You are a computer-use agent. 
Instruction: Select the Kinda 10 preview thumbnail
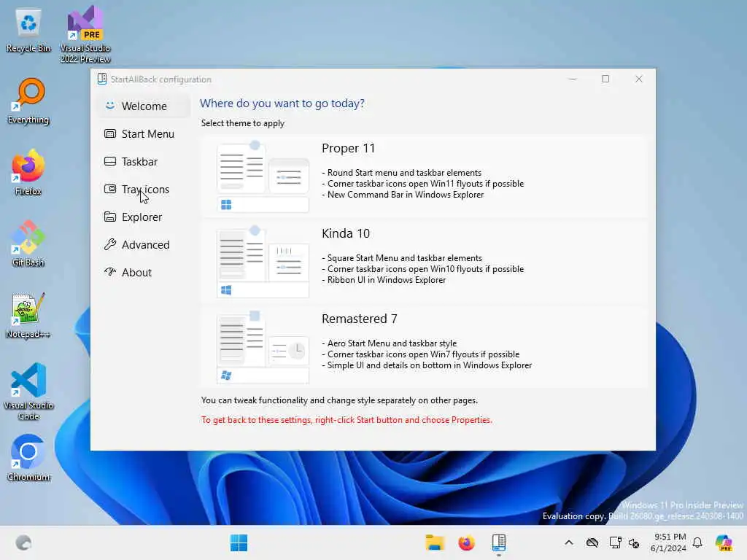click(263, 262)
